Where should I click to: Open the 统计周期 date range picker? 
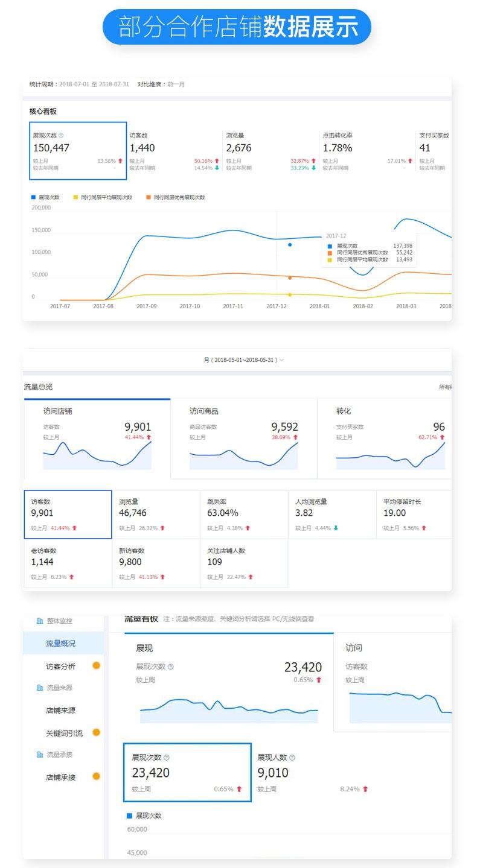pos(94,84)
